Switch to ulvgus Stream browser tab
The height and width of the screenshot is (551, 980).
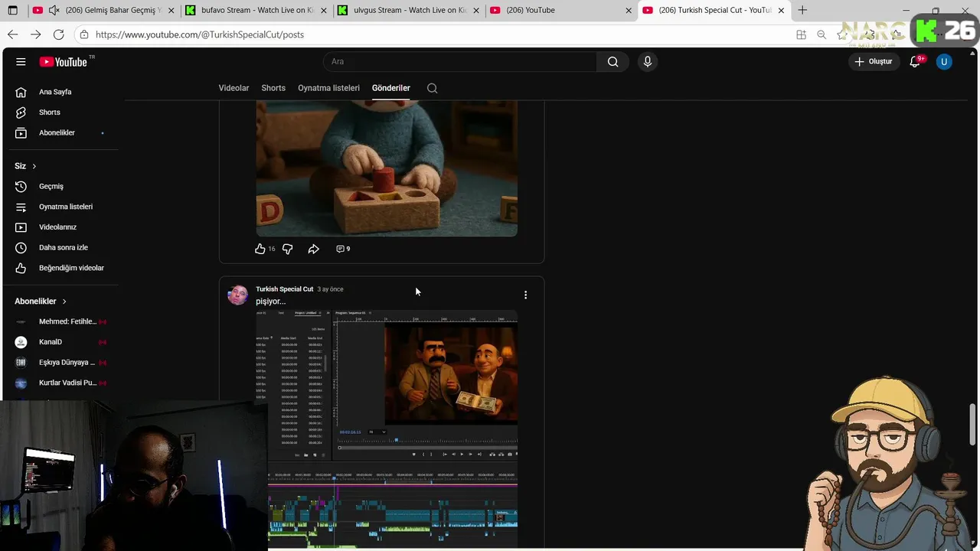tap(408, 10)
